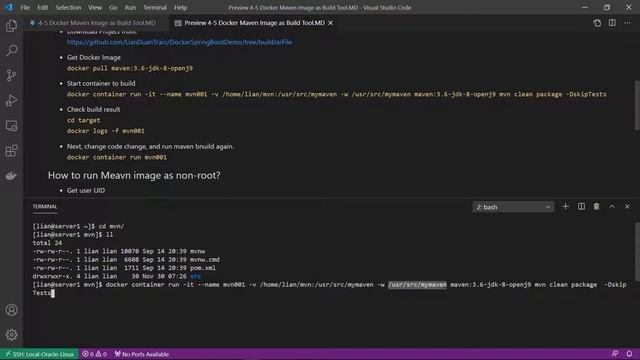Close the terminal panel
The width and height of the screenshot is (640, 360).
coord(627,207)
